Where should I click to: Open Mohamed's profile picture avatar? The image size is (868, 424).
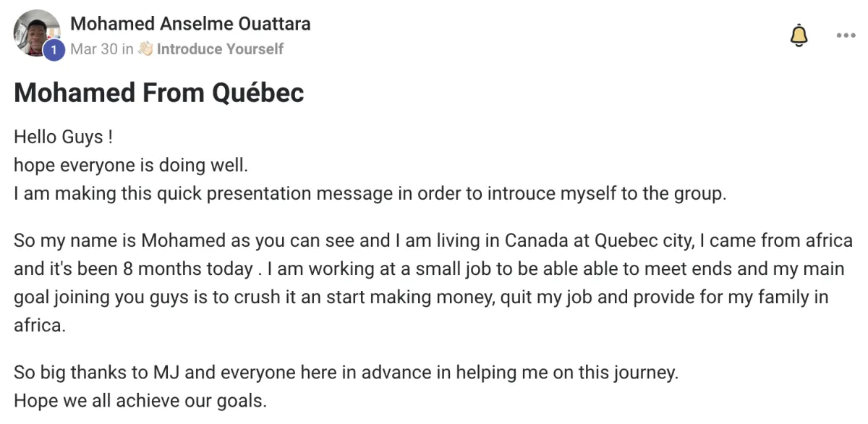[x=36, y=33]
